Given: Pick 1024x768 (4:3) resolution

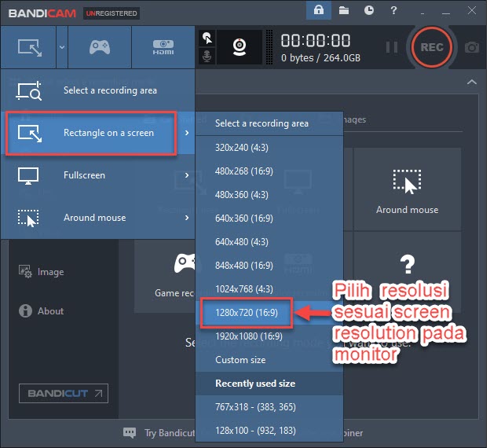Looking at the screenshot, I should click(269, 288).
